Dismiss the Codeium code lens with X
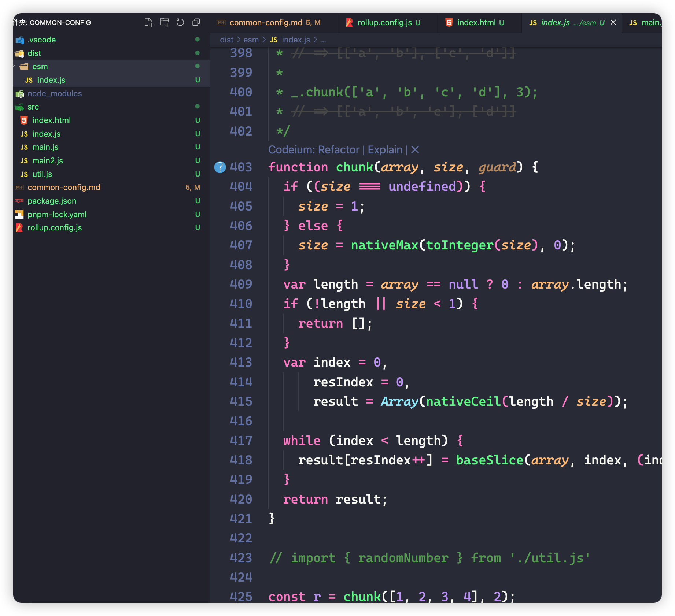Image resolution: width=675 pixels, height=616 pixels. pos(415,150)
